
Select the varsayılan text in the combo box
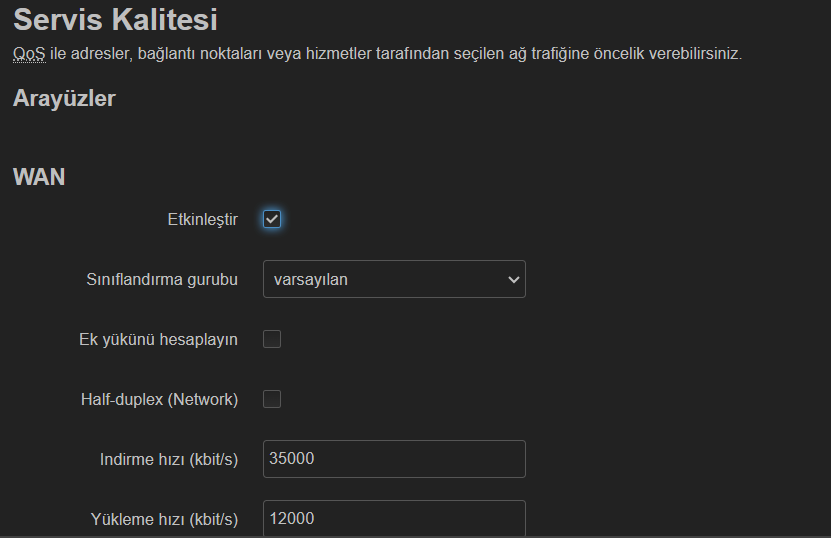point(311,279)
